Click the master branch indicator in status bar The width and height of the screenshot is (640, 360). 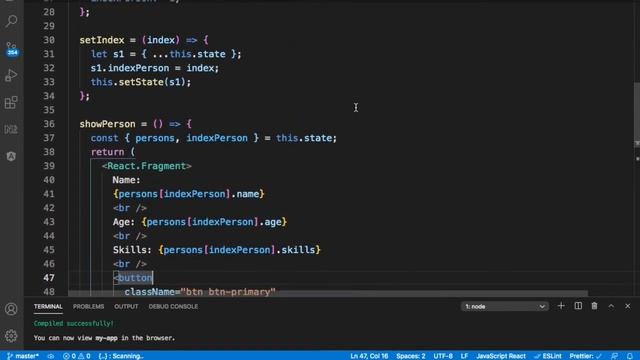click(23, 356)
